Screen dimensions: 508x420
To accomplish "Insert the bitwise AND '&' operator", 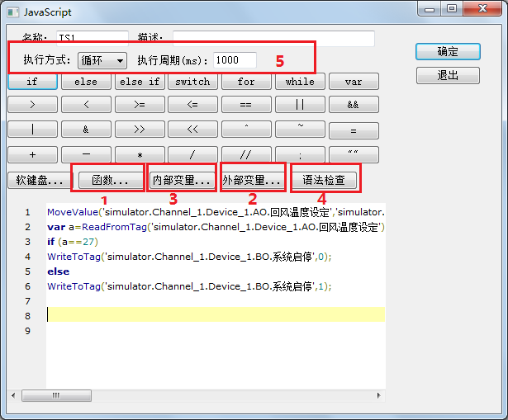I will 86,130.
